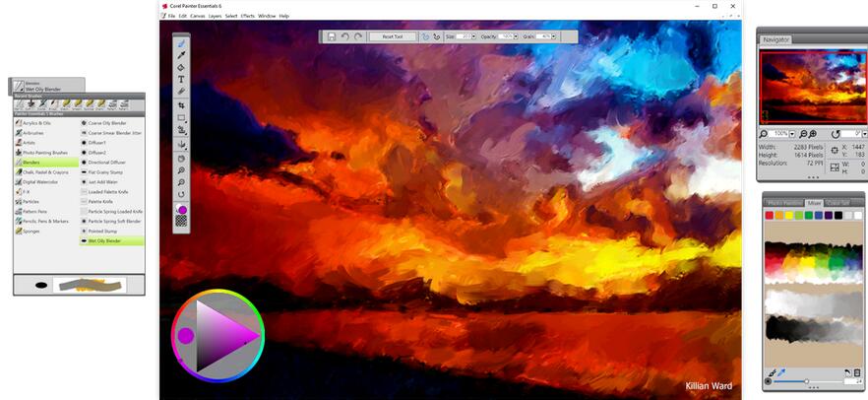Click the Undo arrow in the property bar
Screen dimensions: 868x400
(x=344, y=36)
